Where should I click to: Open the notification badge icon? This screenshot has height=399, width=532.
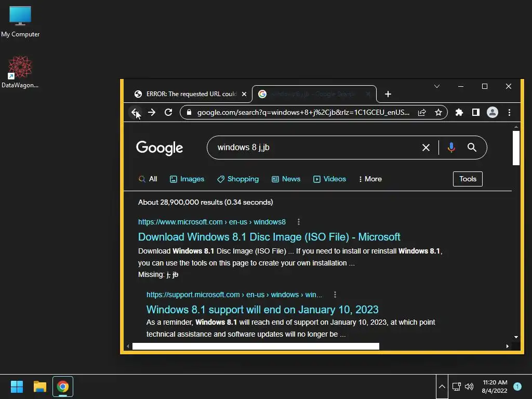[x=517, y=387]
